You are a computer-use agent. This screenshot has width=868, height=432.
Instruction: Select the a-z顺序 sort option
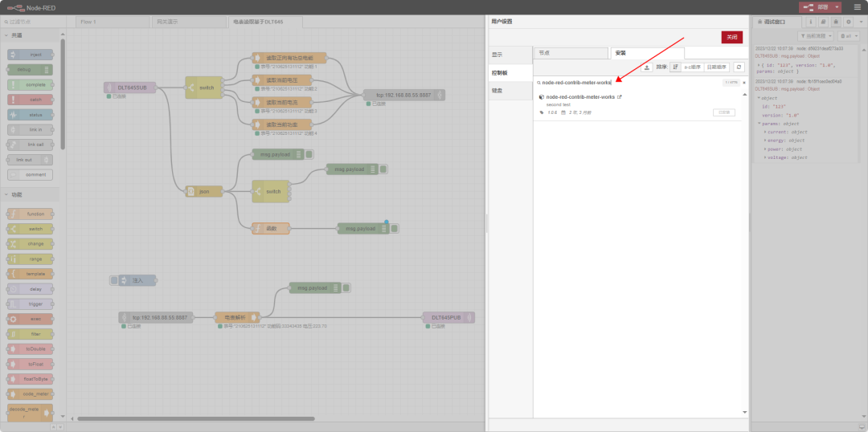(x=691, y=67)
